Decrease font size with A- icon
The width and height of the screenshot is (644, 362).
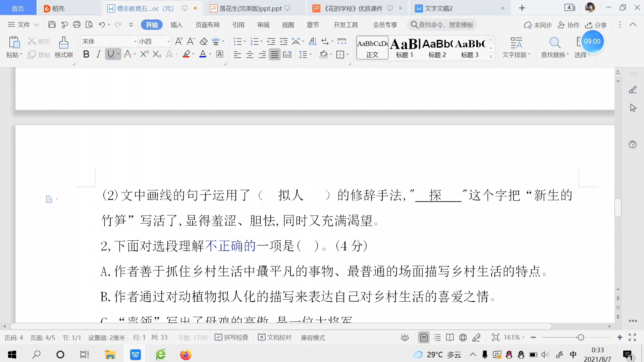[191, 41]
